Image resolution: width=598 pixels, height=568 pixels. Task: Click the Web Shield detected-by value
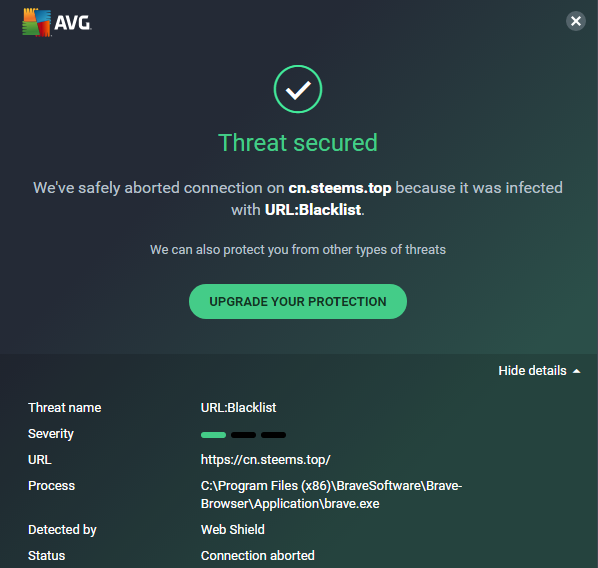click(233, 530)
